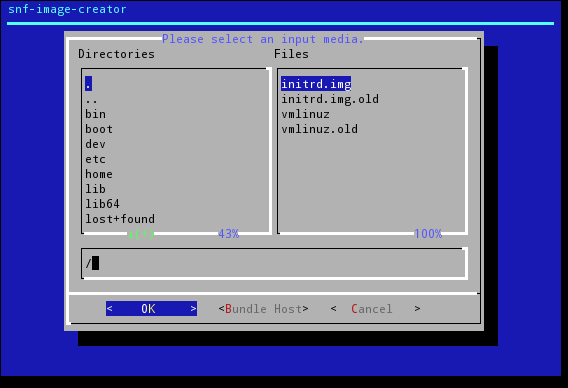
Task: Select the current directory '.' entry
Action: tap(88, 84)
